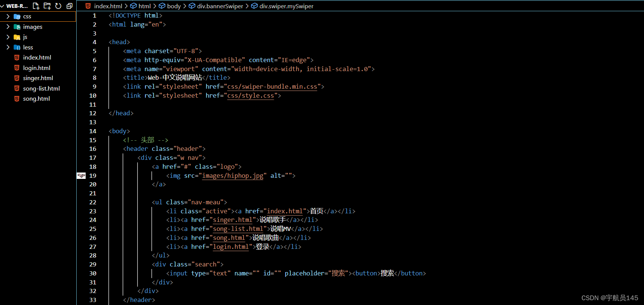
Task: Click div.bannerSwiper breadcrumb segment
Action: [x=220, y=6]
